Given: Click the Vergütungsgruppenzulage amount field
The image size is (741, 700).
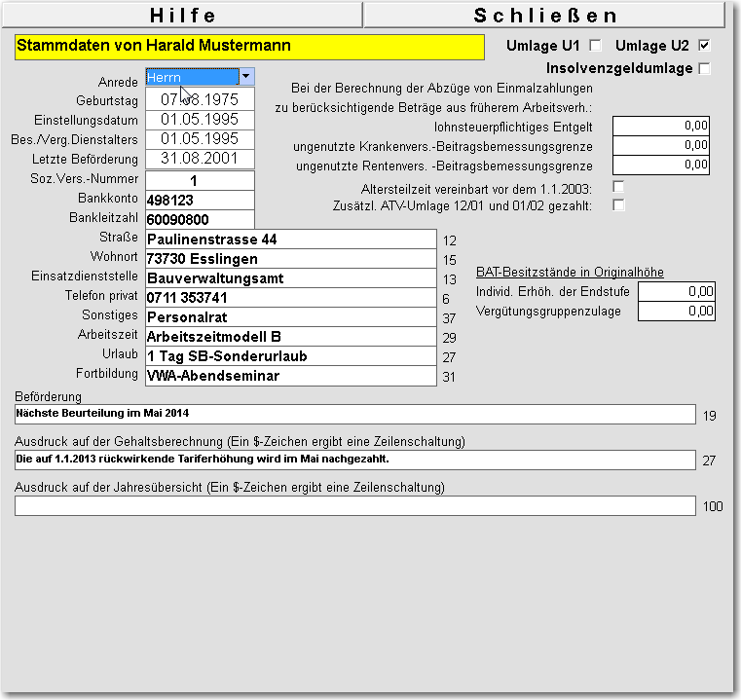Looking at the screenshot, I should [x=677, y=311].
